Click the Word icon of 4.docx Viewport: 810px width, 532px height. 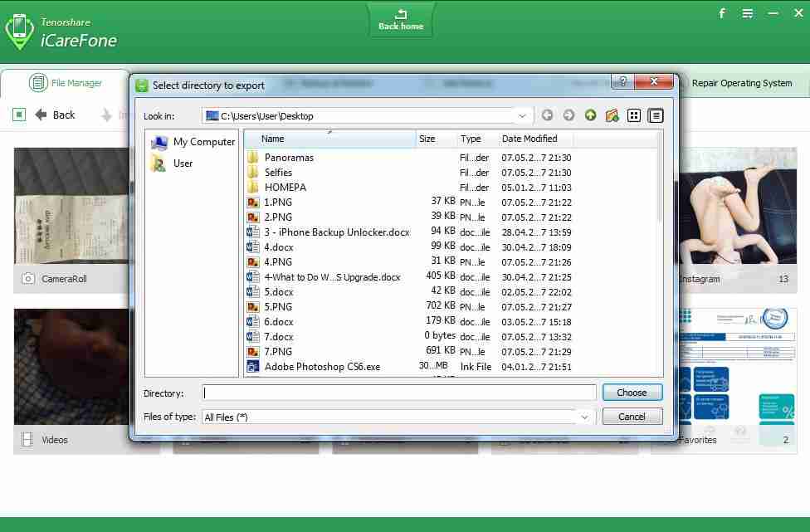(x=252, y=246)
